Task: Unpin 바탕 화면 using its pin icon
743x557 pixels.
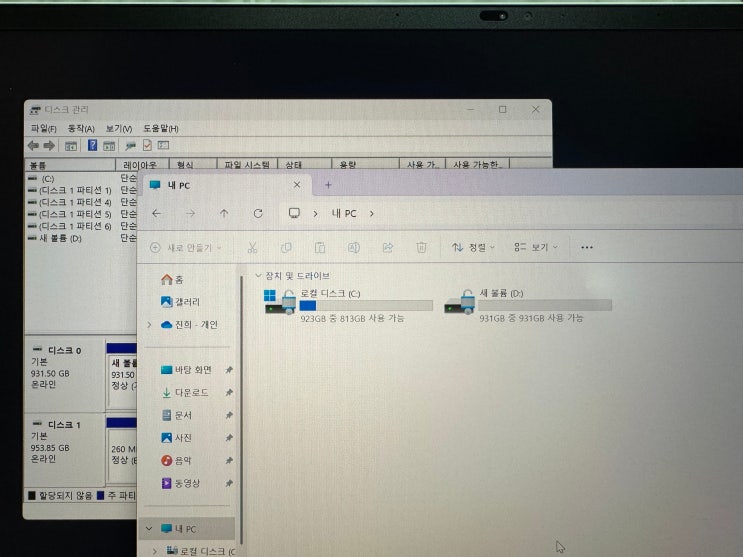Action: (x=229, y=370)
